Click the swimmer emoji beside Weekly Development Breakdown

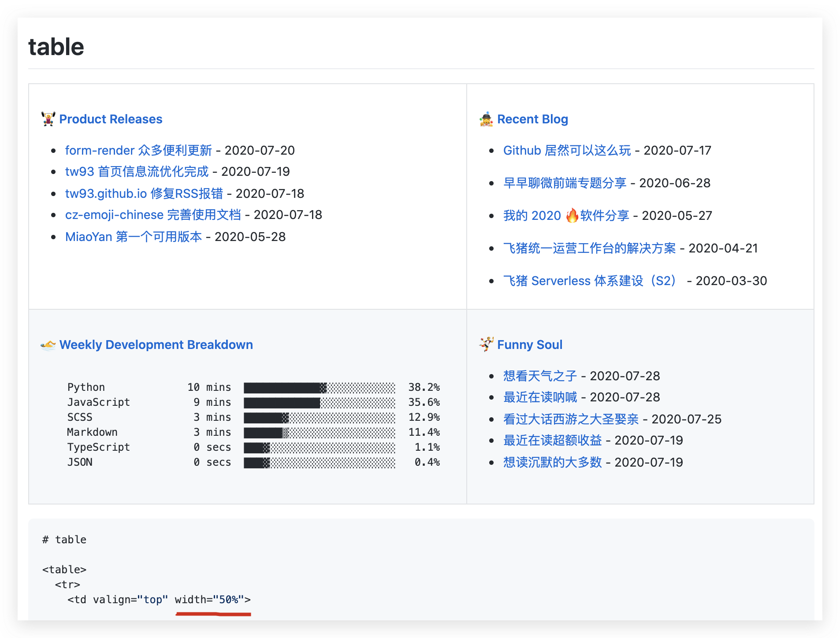48,345
